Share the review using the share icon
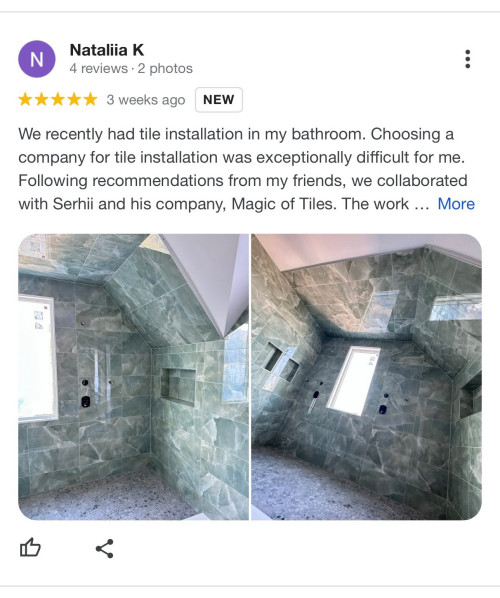Image resolution: width=500 pixels, height=598 pixels. click(x=105, y=548)
